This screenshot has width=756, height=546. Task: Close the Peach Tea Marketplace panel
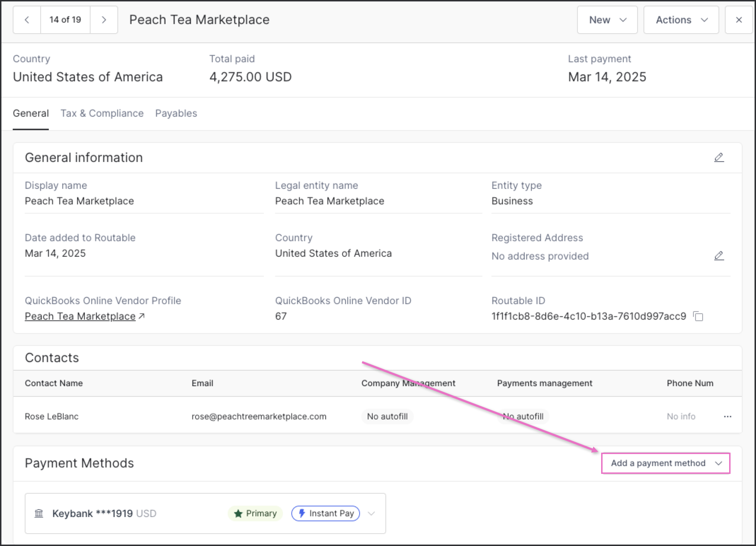739,20
